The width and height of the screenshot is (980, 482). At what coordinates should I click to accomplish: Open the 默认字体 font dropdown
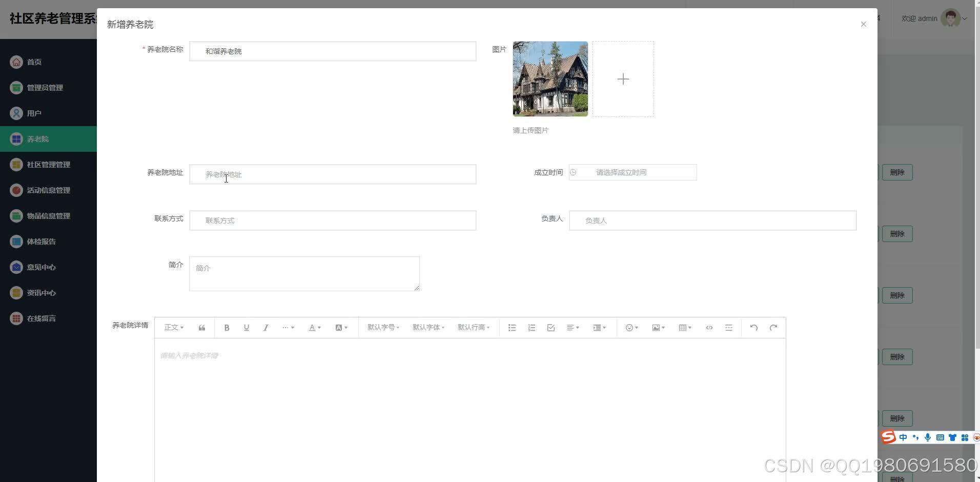pos(428,327)
